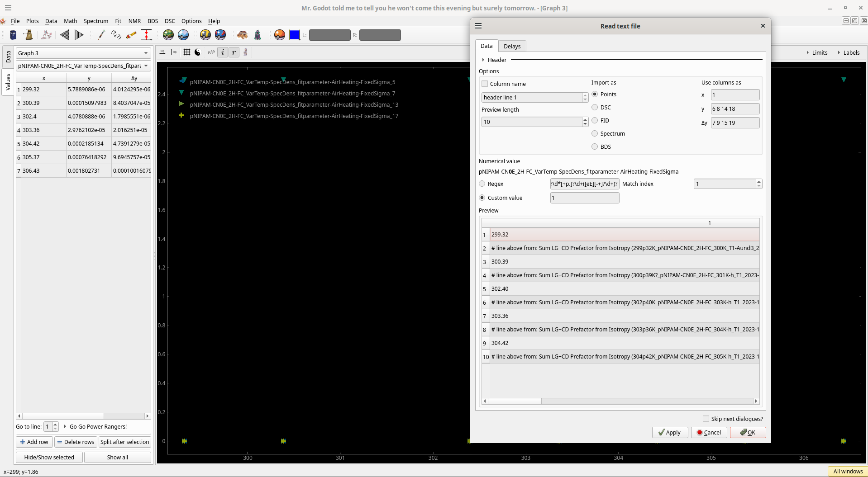The width and height of the screenshot is (868, 477).
Task: Enable the Column name checkbox
Action: click(x=485, y=84)
